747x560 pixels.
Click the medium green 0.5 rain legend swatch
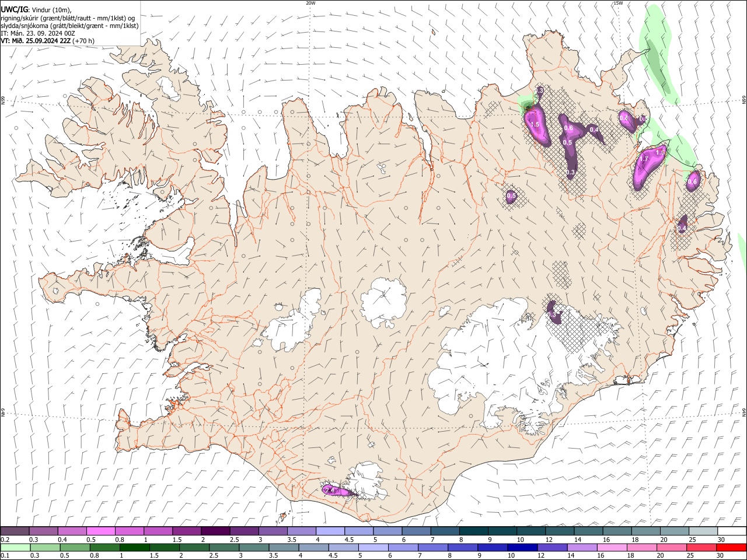tap(75, 547)
